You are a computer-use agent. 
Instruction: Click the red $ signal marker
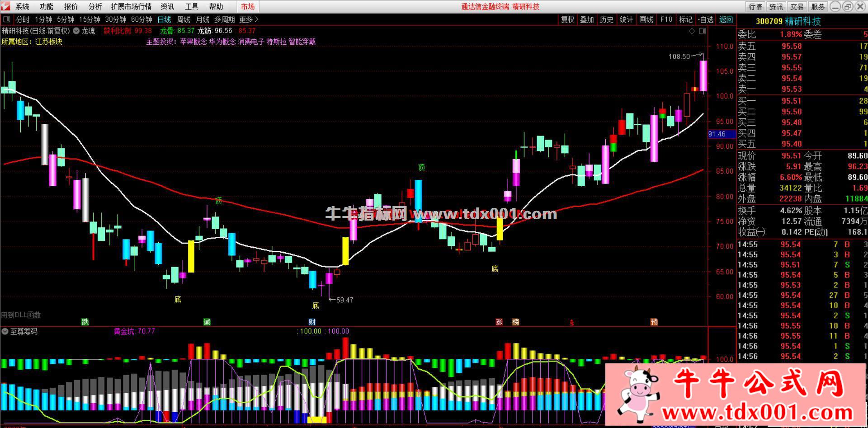[x=572, y=323]
